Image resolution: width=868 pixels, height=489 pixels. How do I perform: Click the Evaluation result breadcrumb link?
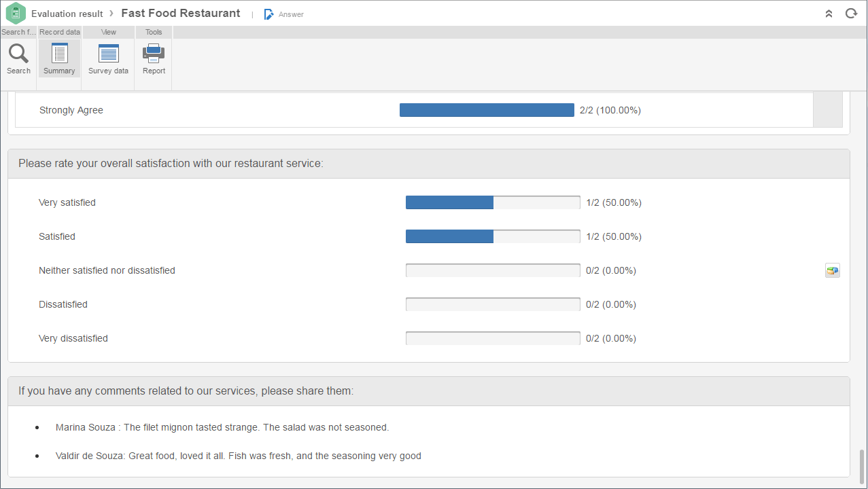(x=67, y=14)
